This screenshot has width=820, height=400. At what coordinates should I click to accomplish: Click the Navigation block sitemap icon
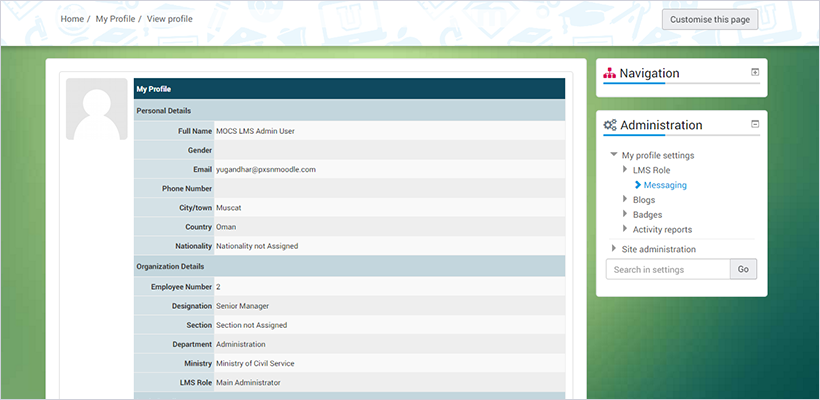(609, 74)
